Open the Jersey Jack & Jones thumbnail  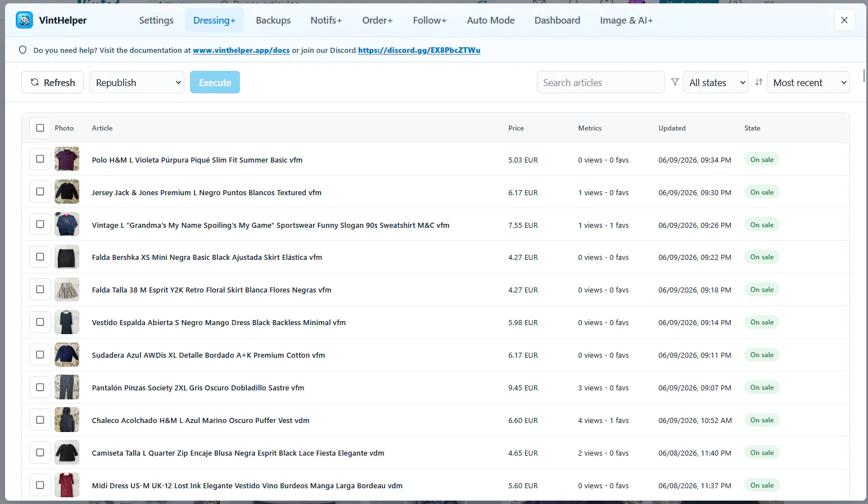point(67,192)
